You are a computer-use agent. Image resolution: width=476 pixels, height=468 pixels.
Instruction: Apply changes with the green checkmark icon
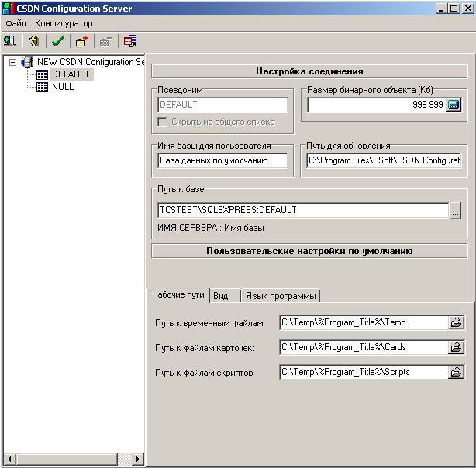57,41
